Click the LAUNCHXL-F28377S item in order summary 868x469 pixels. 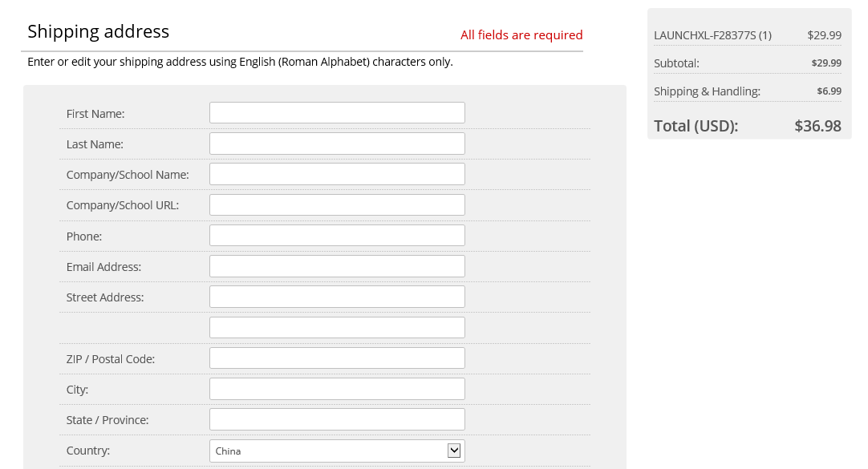712,35
